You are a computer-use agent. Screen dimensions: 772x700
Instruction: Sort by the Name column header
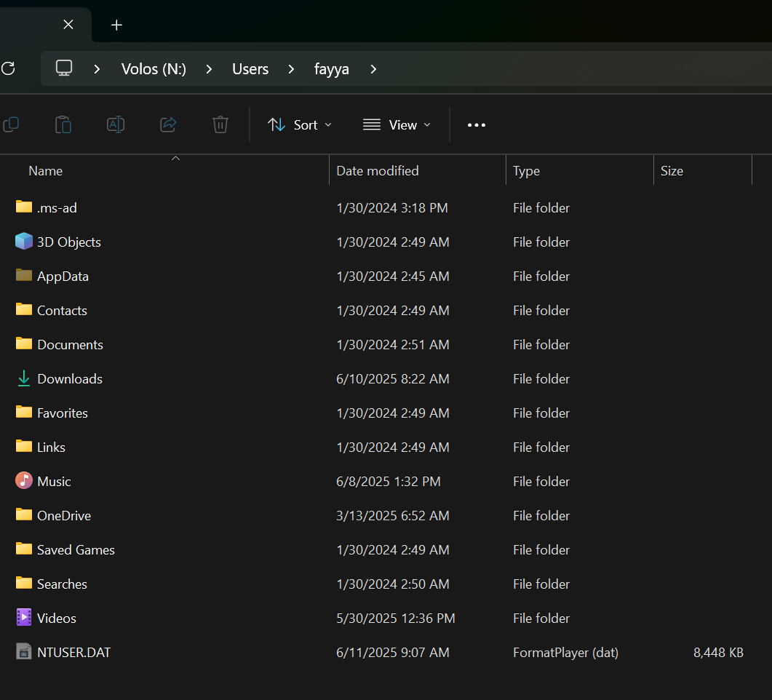pyautogui.click(x=46, y=171)
